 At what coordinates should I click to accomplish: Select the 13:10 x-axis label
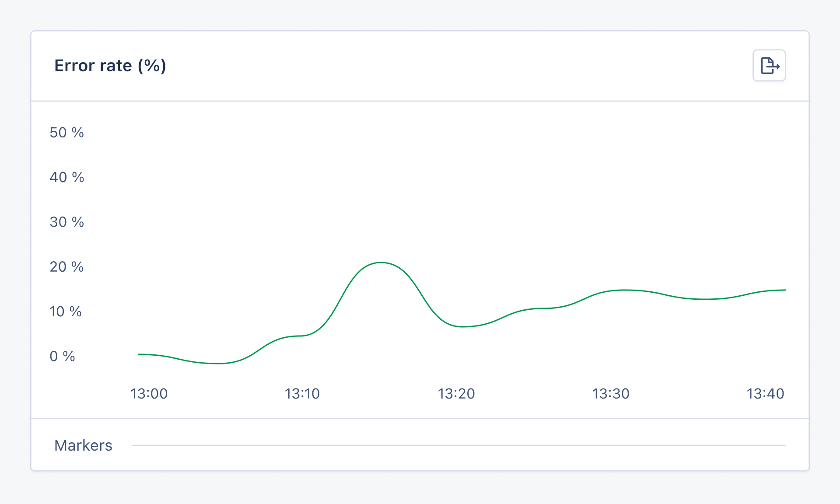(302, 394)
